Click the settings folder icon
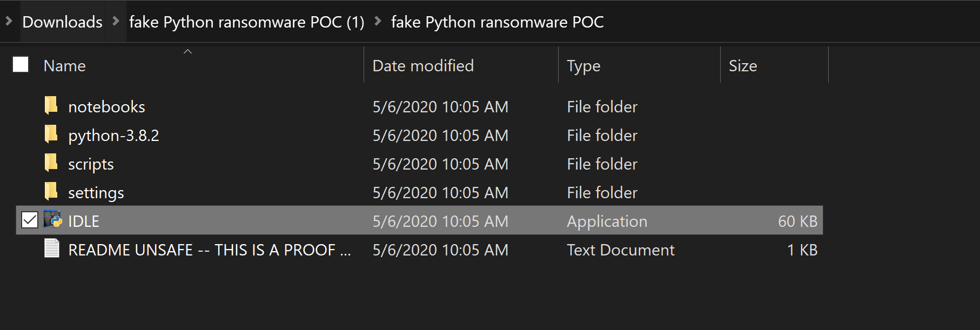 pos(51,192)
